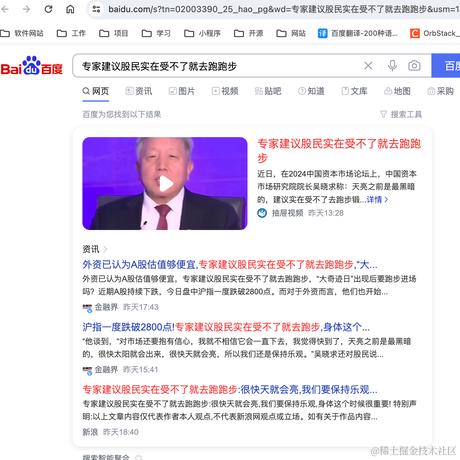Open headline ending 很快天就会亮,我们要保持乐观

230,390
